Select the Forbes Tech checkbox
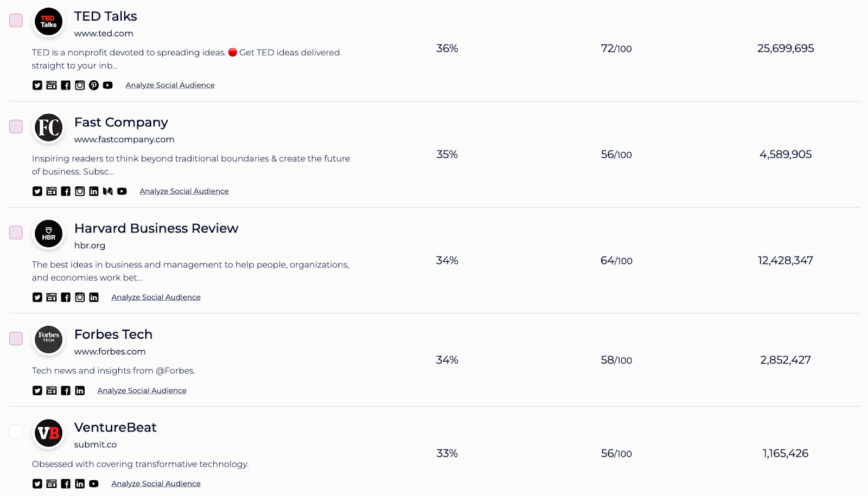Image resolution: width=868 pixels, height=496 pixels. [16, 338]
